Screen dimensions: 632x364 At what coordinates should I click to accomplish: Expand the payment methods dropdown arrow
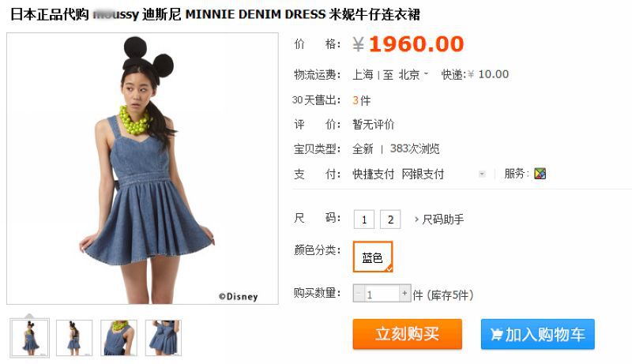click(482, 174)
